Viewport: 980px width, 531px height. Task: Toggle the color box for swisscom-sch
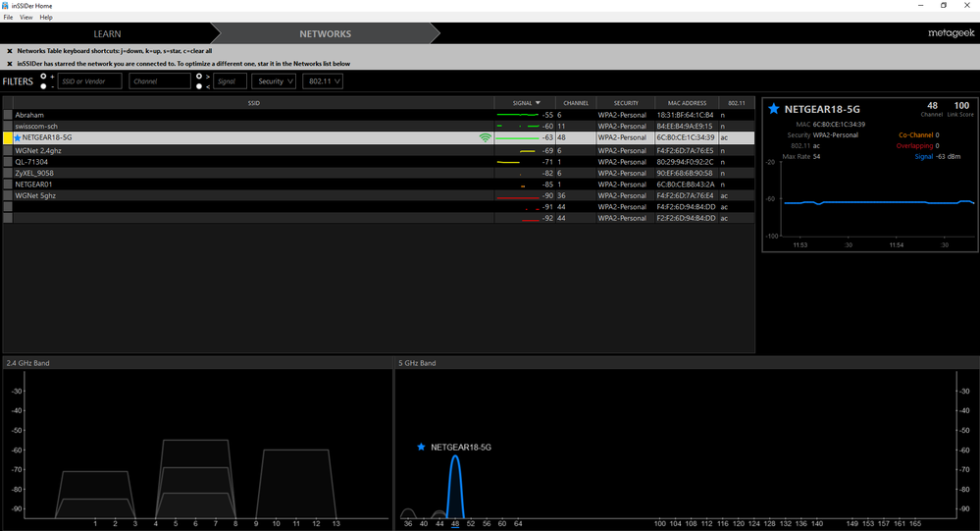(8, 127)
